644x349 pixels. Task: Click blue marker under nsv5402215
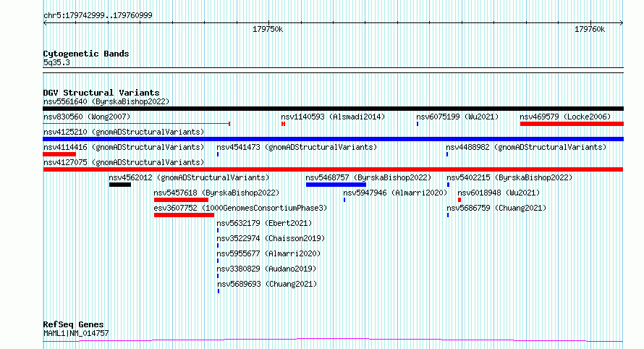click(448, 185)
